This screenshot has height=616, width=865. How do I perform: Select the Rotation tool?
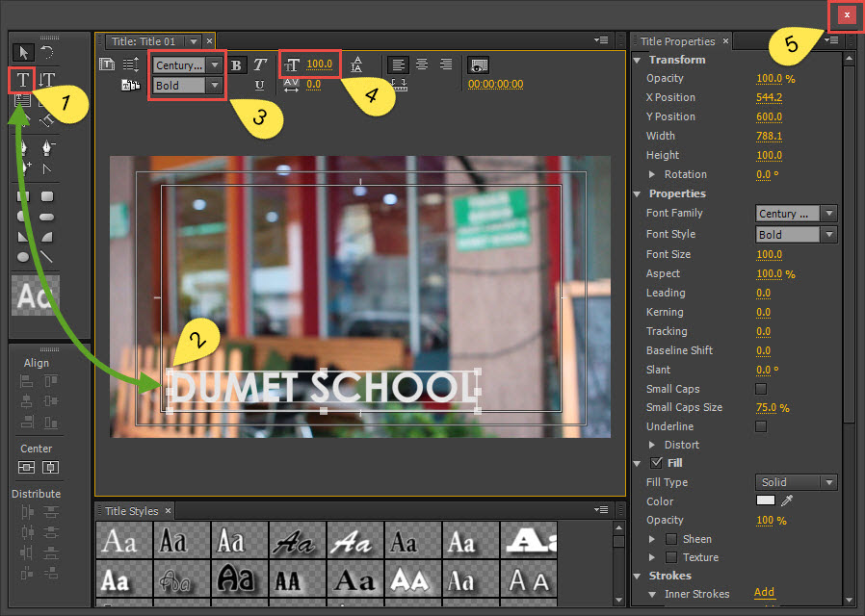[x=47, y=52]
